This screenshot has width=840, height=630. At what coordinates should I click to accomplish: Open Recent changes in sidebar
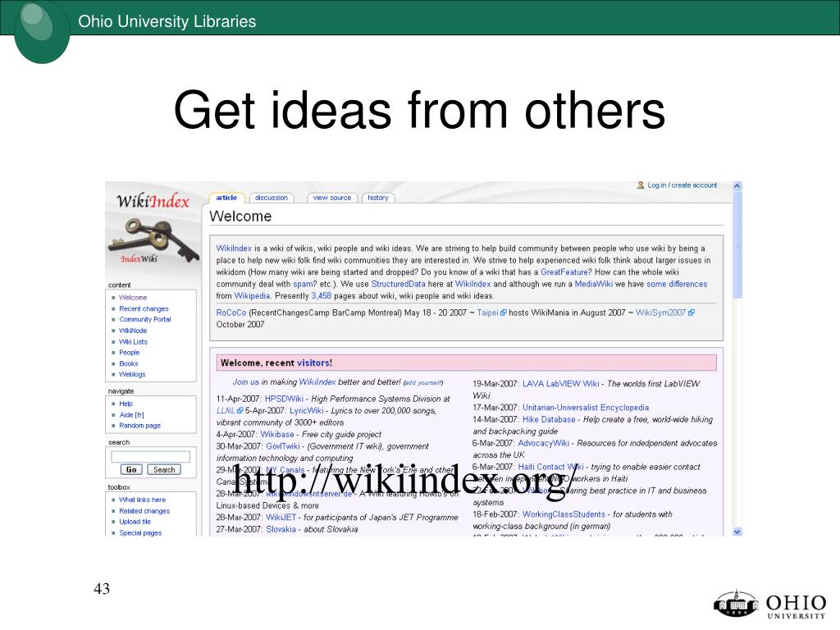(144, 308)
